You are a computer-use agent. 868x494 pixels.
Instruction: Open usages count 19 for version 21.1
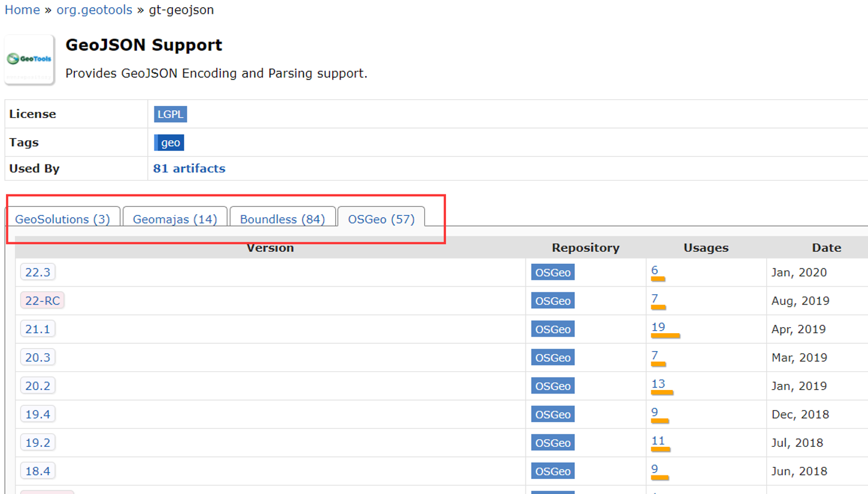[x=658, y=327]
